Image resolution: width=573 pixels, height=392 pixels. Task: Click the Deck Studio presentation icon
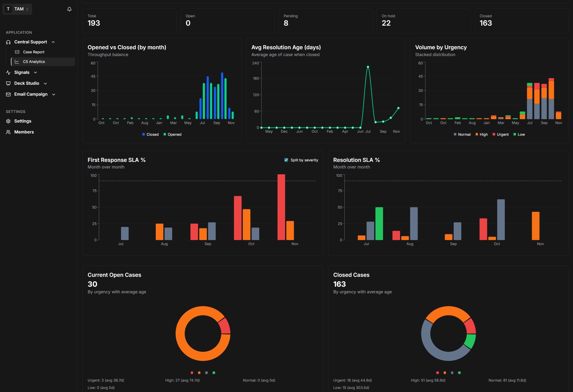coord(8,83)
